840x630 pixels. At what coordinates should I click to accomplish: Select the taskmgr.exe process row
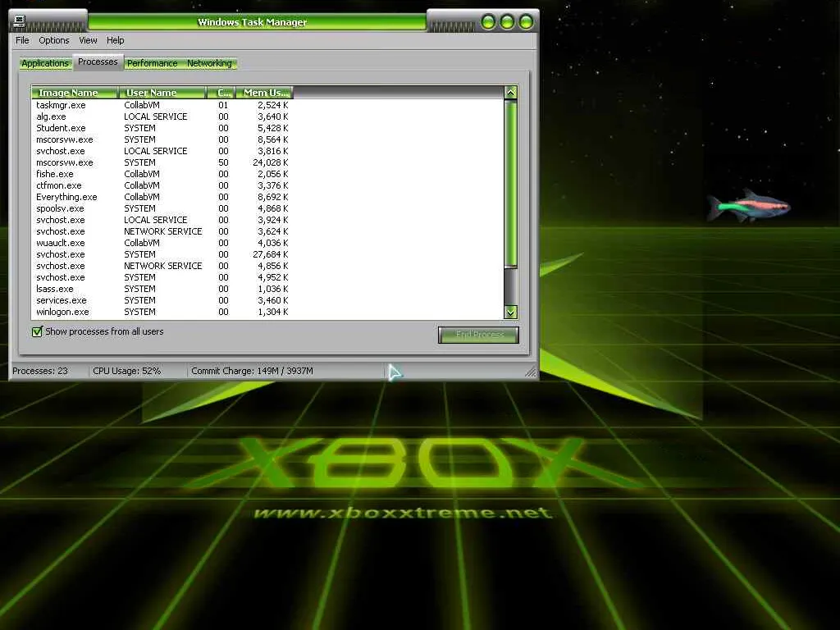pyautogui.click(x=162, y=105)
